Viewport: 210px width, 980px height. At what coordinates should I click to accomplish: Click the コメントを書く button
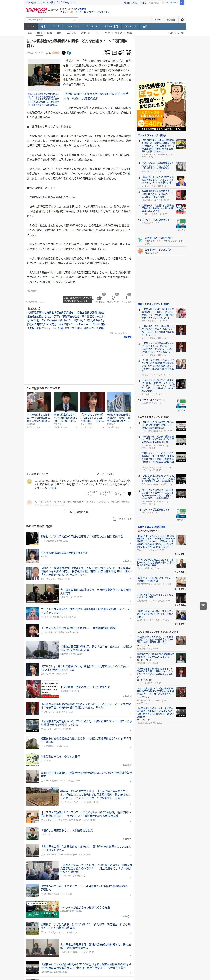coord(105,474)
